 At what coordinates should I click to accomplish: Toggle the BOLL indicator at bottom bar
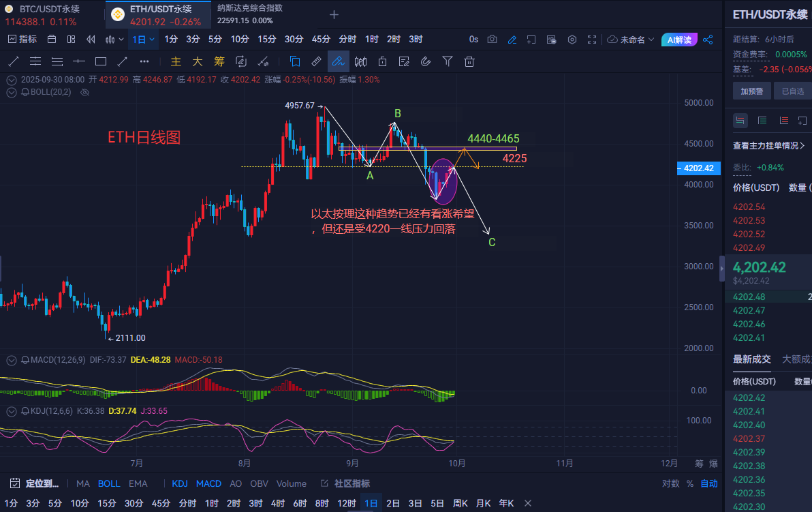click(109, 483)
